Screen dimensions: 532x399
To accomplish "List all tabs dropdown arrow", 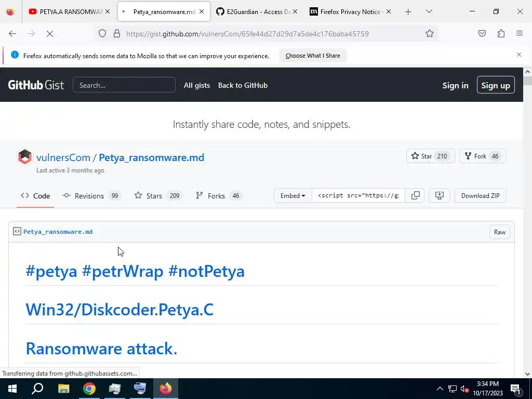I will [429, 11].
